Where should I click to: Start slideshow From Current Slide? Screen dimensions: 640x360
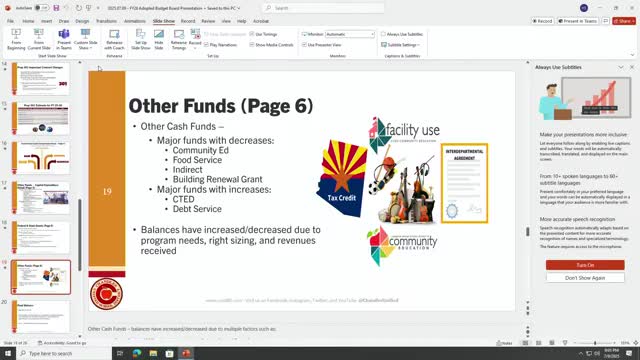[x=39, y=39]
